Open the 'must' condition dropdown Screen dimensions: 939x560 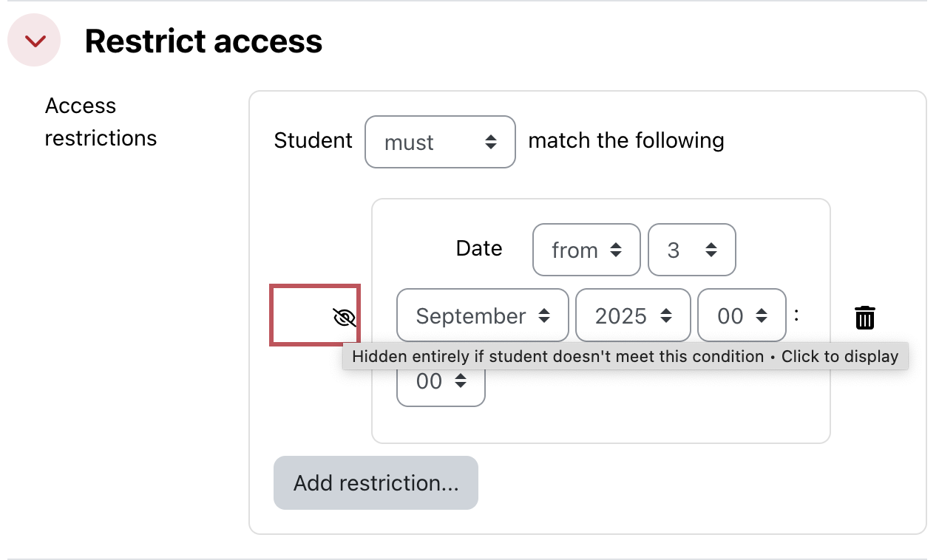(x=440, y=142)
